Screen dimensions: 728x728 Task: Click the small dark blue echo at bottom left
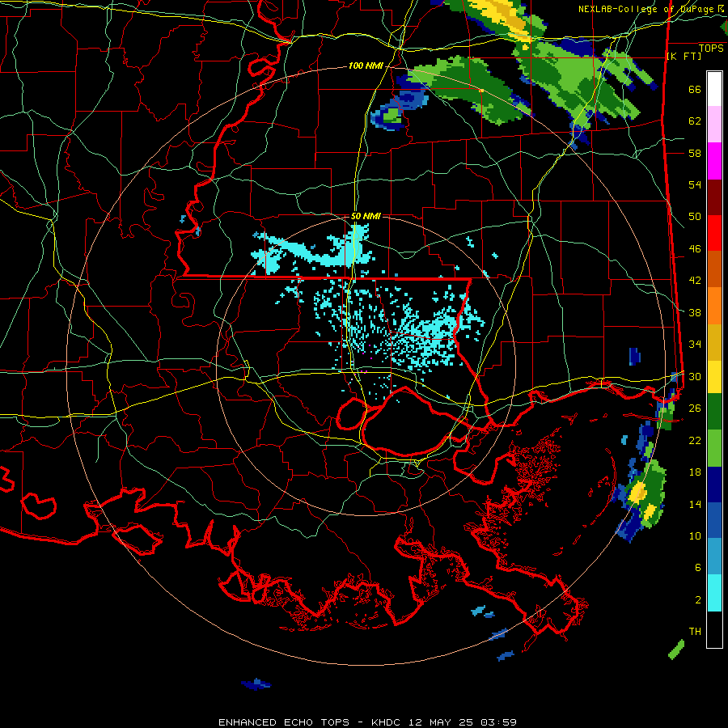click(x=256, y=684)
